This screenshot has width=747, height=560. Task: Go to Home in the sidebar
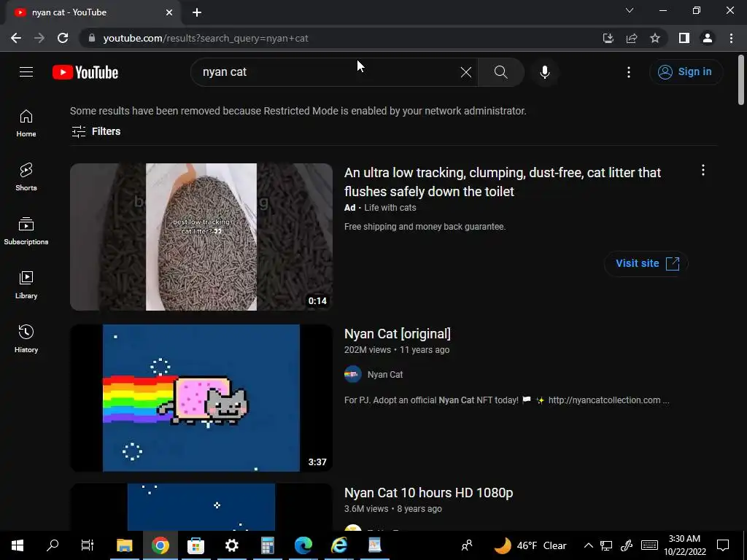coord(26,123)
